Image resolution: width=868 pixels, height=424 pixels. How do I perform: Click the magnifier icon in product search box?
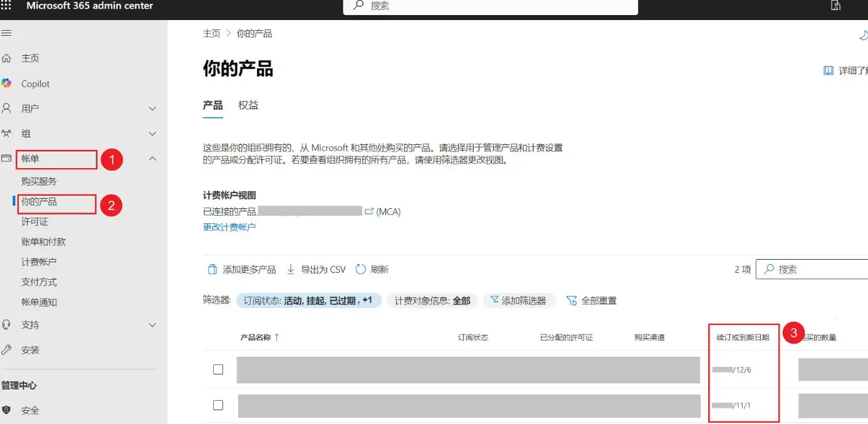pos(769,269)
